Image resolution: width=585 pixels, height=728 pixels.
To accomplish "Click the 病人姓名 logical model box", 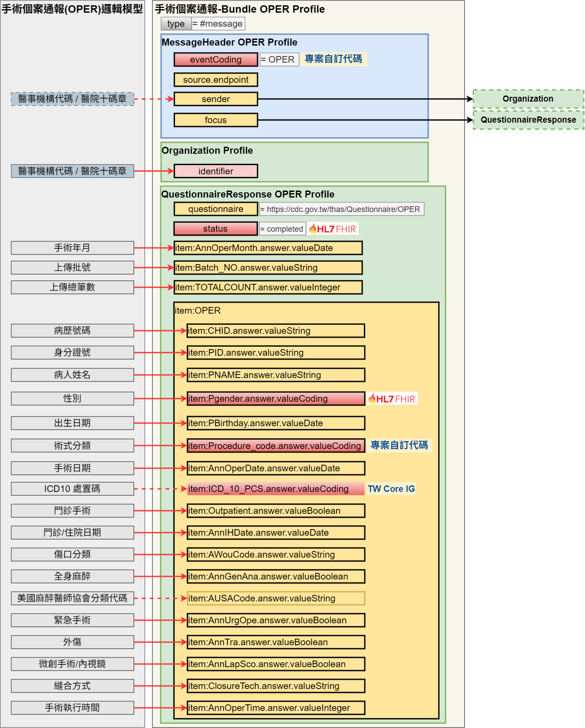I will (73, 375).
